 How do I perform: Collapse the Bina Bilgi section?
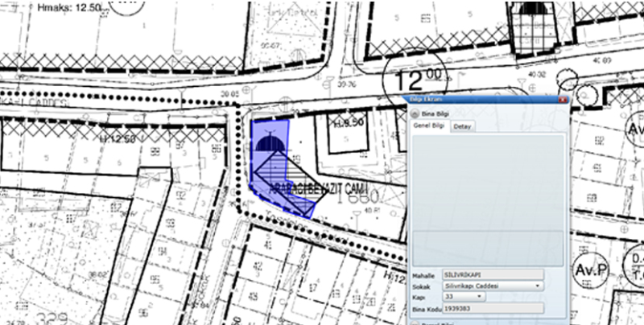(x=415, y=115)
